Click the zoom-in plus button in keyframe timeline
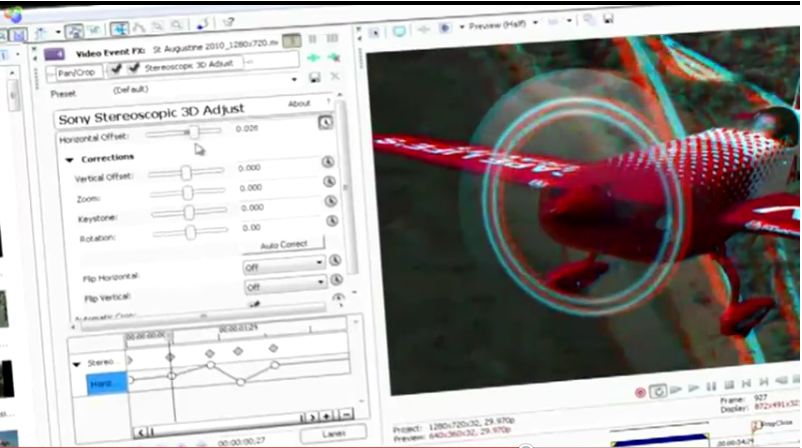The width and height of the screenshot is (802, 448). [x=328, y=415]
